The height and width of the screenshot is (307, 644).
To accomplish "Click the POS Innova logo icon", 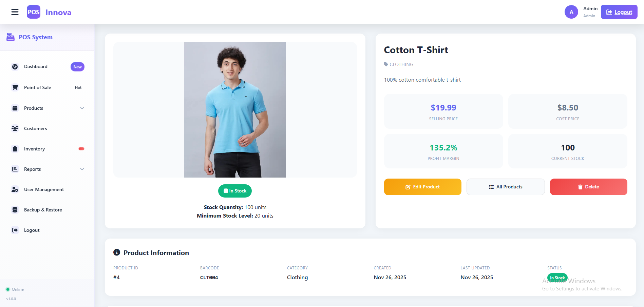I will (34, 12).
